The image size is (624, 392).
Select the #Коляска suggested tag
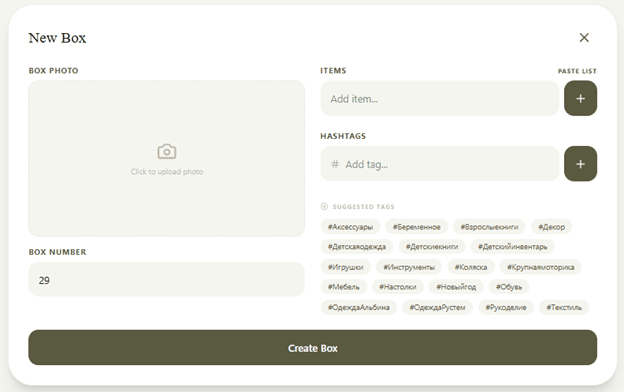(x=471, y=267)
